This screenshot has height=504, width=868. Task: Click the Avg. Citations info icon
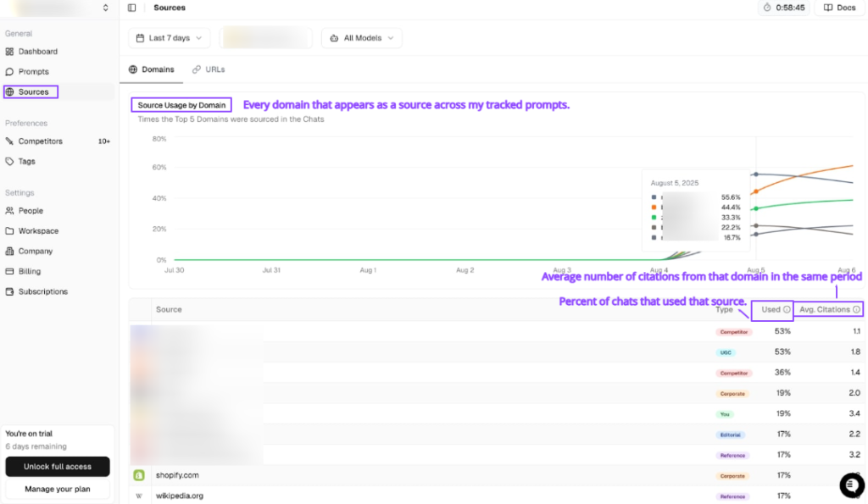point(856,310)
